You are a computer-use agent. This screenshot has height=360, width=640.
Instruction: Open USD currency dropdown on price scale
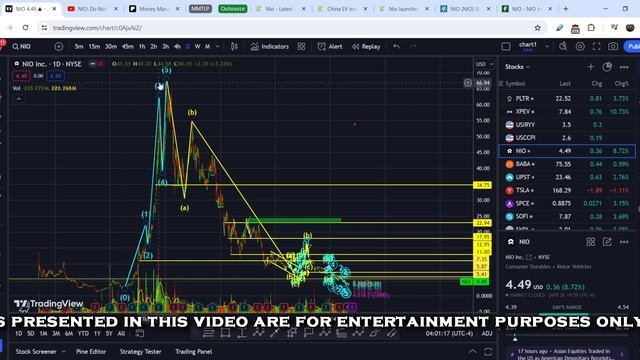(x=485, y=64)
